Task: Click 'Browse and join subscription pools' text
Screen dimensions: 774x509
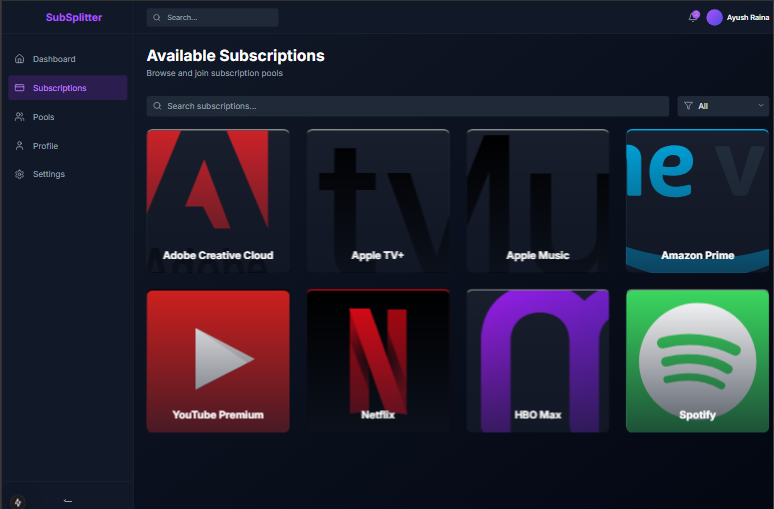Action: pos(215,73)
